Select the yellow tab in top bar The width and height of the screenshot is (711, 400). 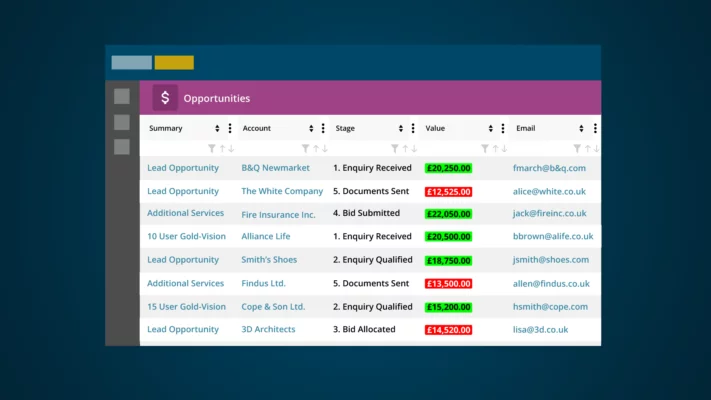174,63
